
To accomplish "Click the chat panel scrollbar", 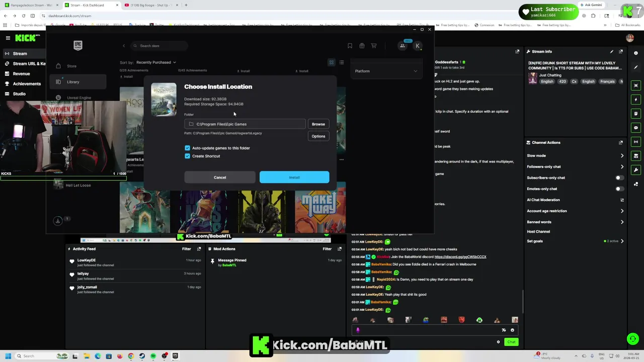I will (523, 302).
